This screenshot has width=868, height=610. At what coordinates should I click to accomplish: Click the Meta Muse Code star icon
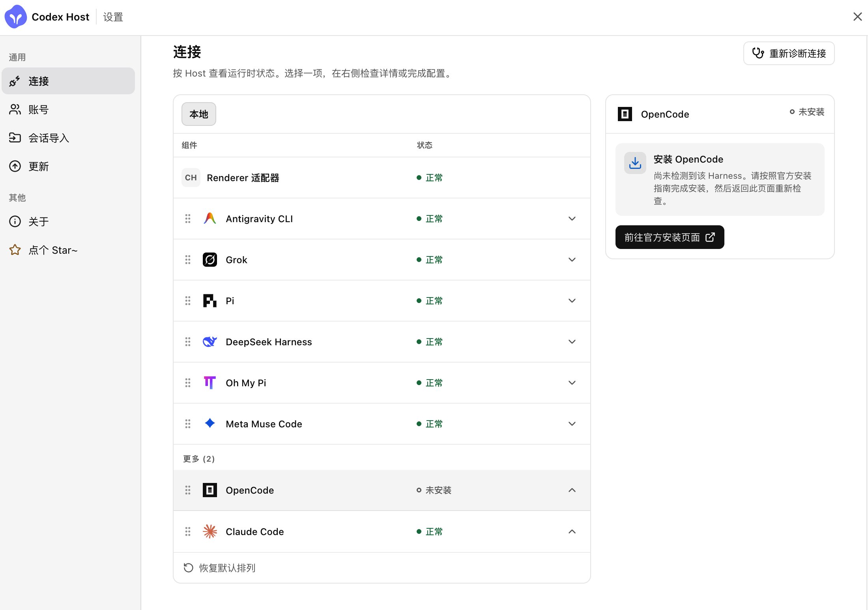pyautogui.click(x=210, y=423)
